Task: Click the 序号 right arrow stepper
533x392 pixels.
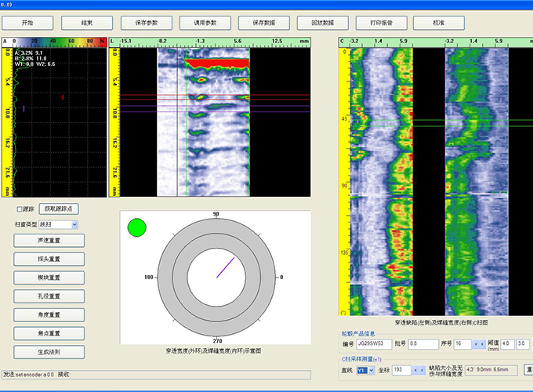Action: coord(482,343)
